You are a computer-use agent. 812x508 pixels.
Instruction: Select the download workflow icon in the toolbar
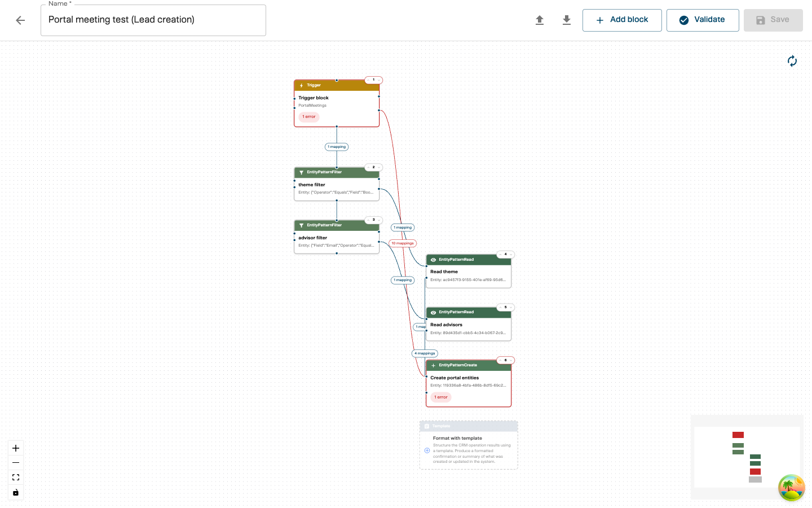coord(567,20)
